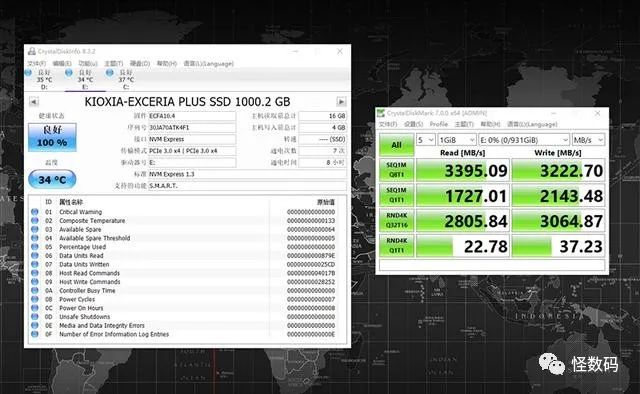Click status circle of Composite Temperature row

(35, 220)
